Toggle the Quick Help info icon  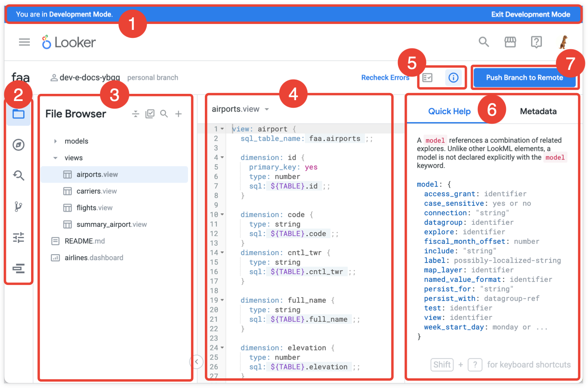[453, 77]
